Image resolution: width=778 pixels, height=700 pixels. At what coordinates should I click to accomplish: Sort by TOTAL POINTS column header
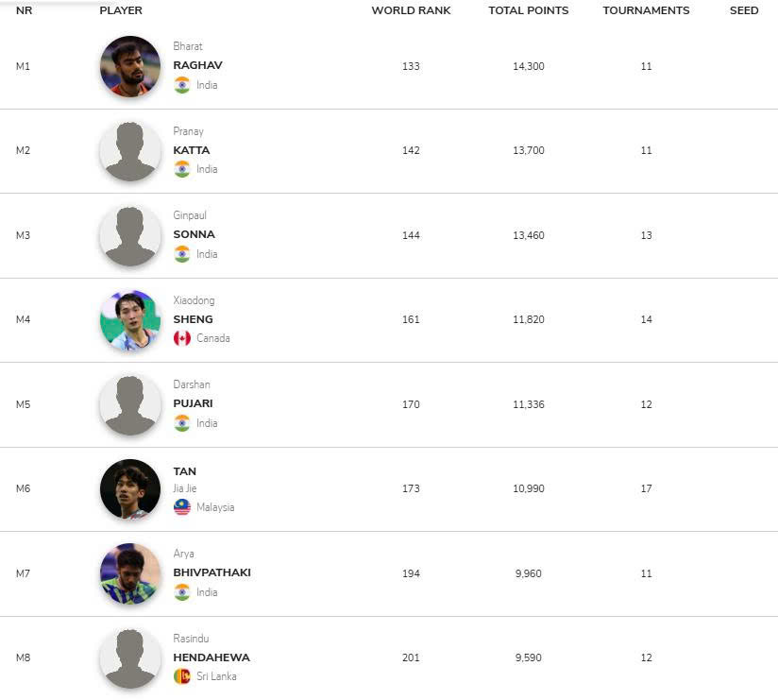click(x=529, y=10)
